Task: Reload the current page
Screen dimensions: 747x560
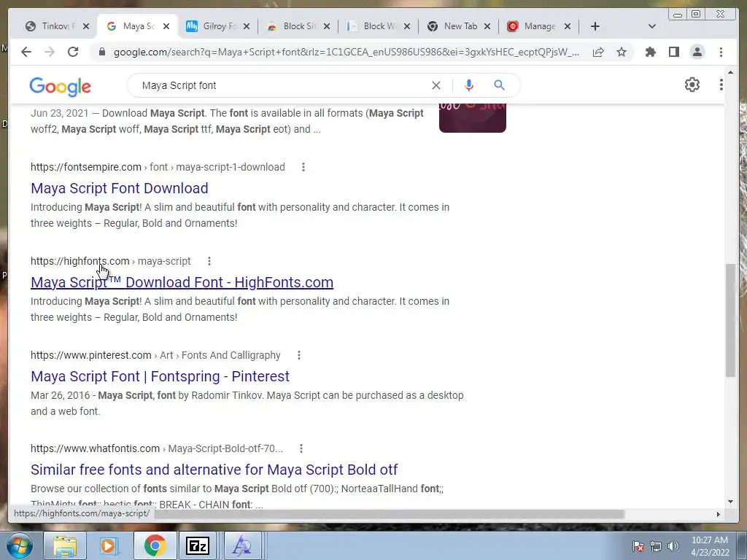Action: [x=73, y=52]
